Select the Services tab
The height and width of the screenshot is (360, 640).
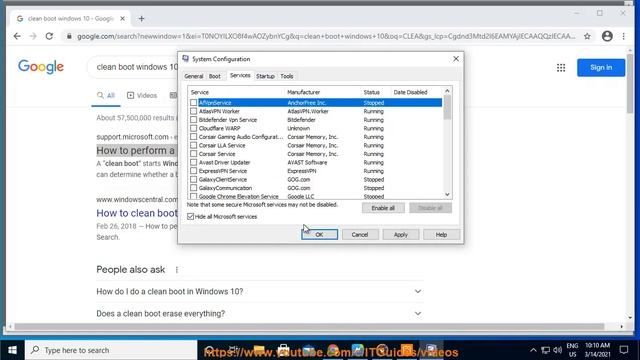point(240,76)
